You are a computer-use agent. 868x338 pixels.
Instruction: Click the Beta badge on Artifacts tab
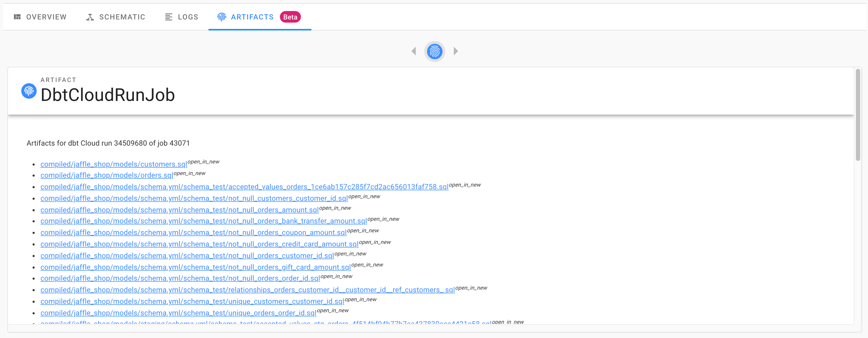point(290,17)
